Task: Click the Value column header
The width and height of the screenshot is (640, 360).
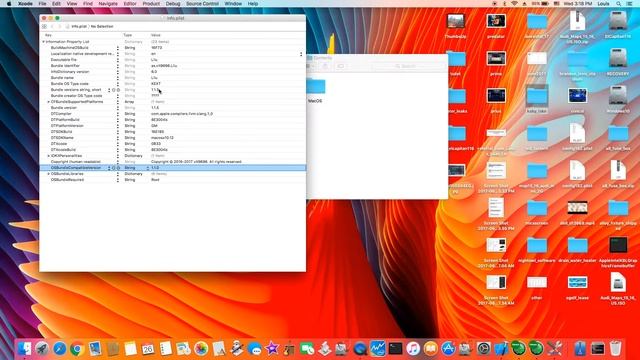Action: click(x=156, y=35)
